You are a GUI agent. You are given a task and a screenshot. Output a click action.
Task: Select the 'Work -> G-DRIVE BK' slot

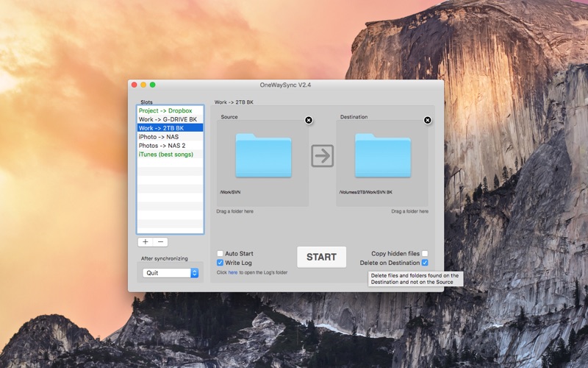[x=171, y=119]
